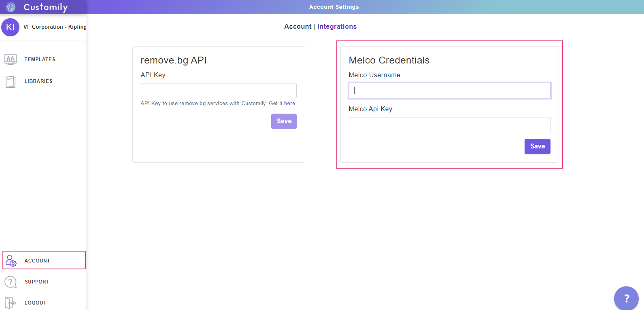The image size is (644, 311).
Task: Click the Libraries book icon
Action: [x=11, y=82]
